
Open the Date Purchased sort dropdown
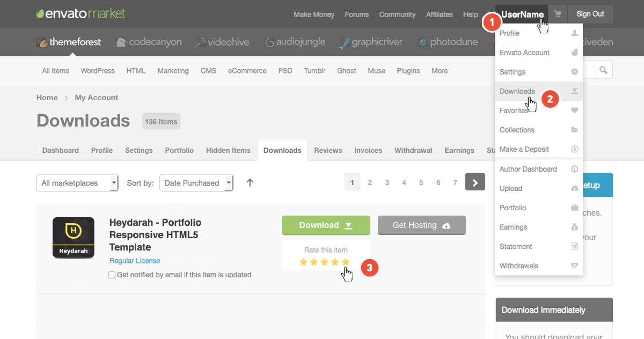click(196, 183)
